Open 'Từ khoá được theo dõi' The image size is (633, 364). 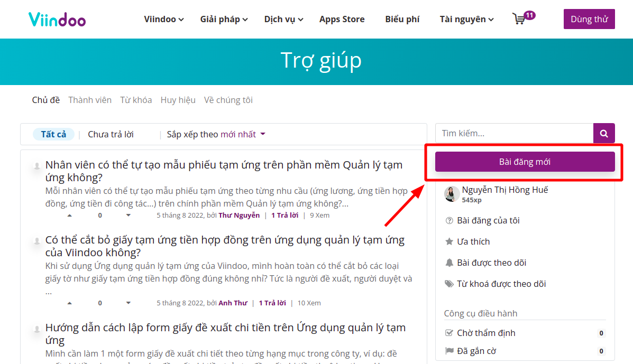[x=501, y=284]
